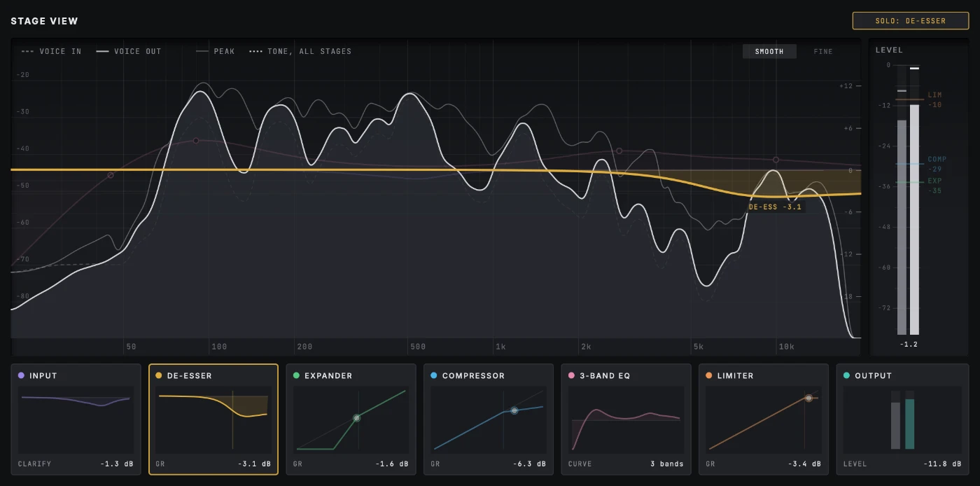Click the EQ node between 2k and 5k
980x486 pixels.
[619, 151]
